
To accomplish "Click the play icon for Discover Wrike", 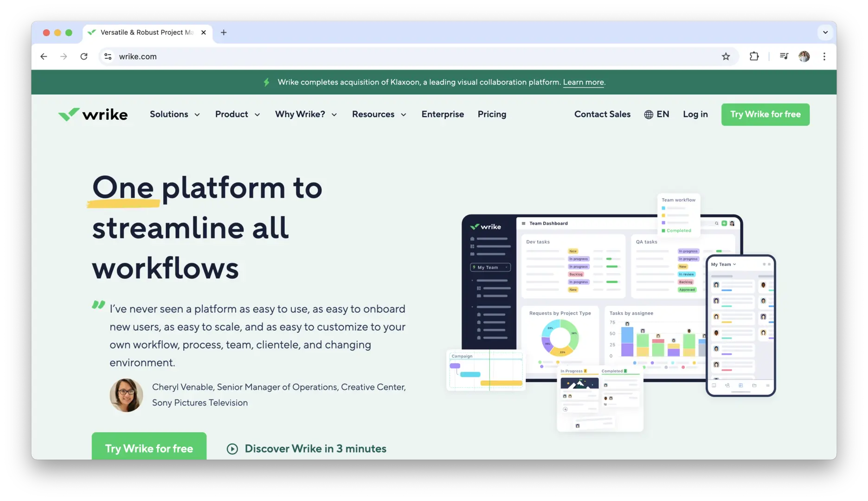I will [232, 449].
